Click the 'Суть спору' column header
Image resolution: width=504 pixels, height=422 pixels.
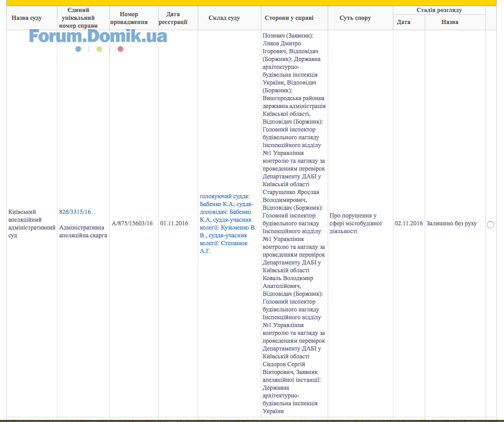[x=355, y=18]
